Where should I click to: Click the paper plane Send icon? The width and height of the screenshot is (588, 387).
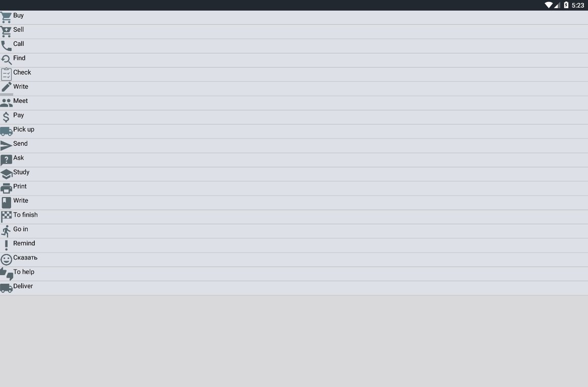pyautogui.click(x=6, y=146)
